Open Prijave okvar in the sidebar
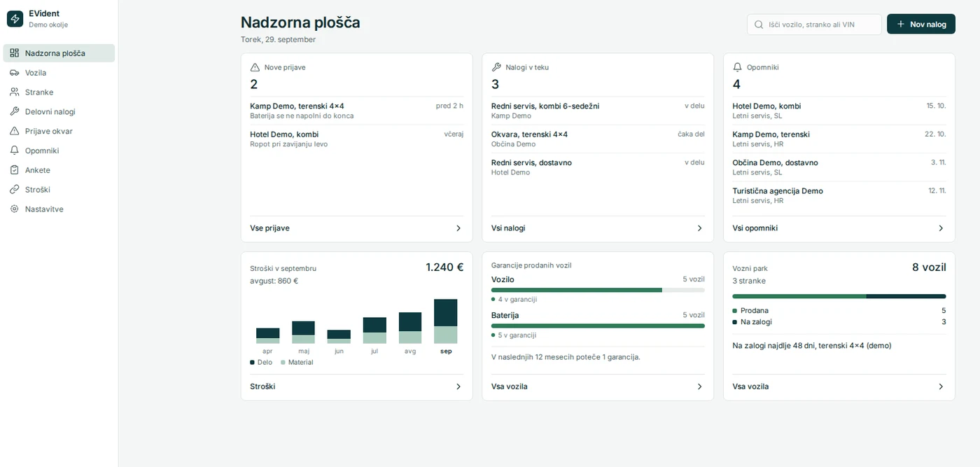Viewport: 980px width, 467px height. click(59, 131)
